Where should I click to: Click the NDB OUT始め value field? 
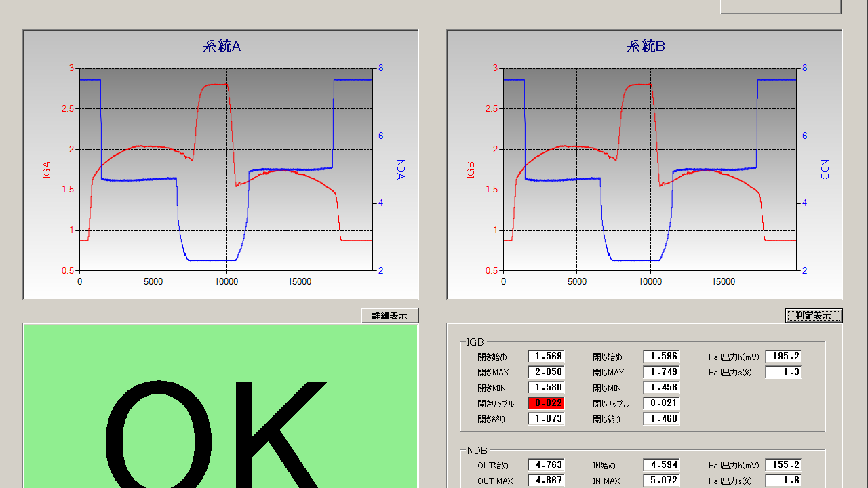[x=546, y=465]
